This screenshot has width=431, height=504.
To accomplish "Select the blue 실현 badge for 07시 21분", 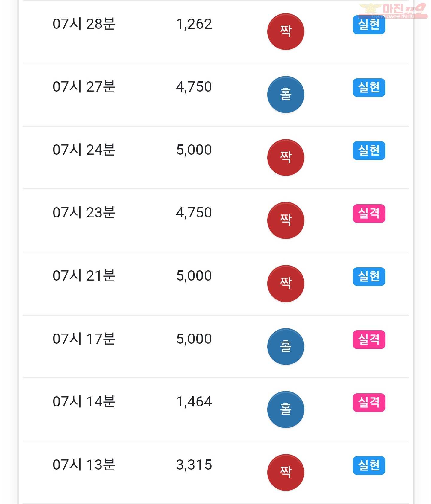I will (369, 277).
